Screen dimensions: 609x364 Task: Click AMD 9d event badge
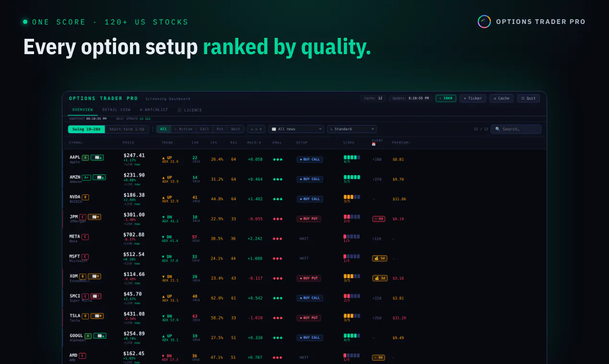(x=379, y=357)
